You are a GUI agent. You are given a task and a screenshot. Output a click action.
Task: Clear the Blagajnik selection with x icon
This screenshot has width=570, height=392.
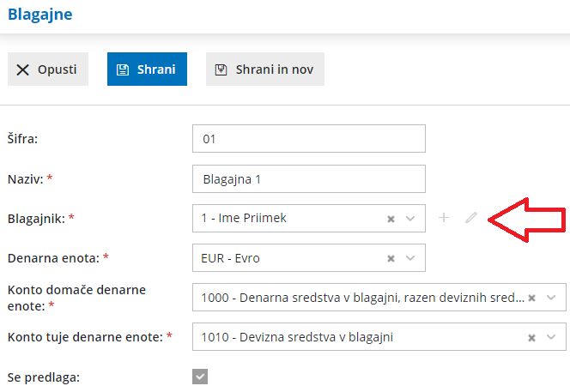pyautogui.click(x=391, y=219)
